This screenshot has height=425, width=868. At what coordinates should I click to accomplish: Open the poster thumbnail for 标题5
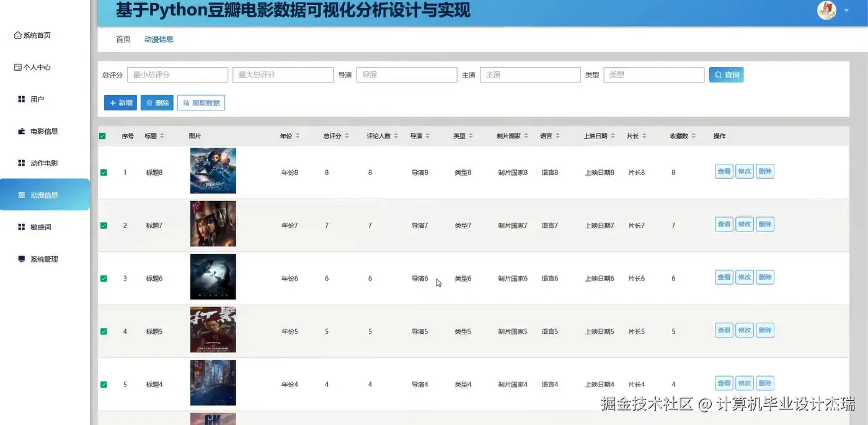pyautogui.click(x=213, y=329)
